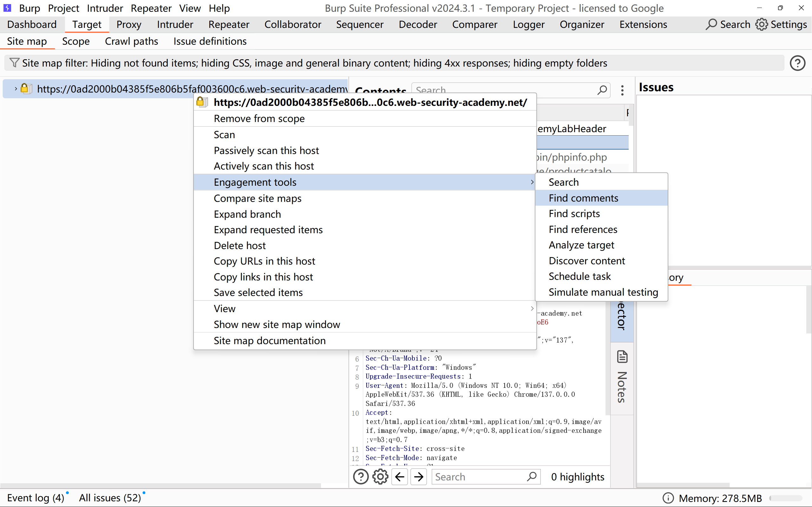Click the magnifier Search icon in the top bar
Screen dimensions: 812x507
tap(711, 24)
